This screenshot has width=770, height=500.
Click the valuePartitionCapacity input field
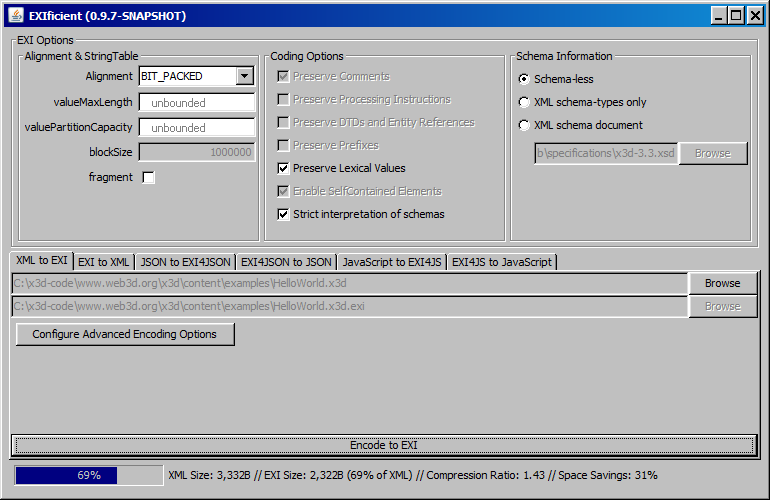(197, 128)
